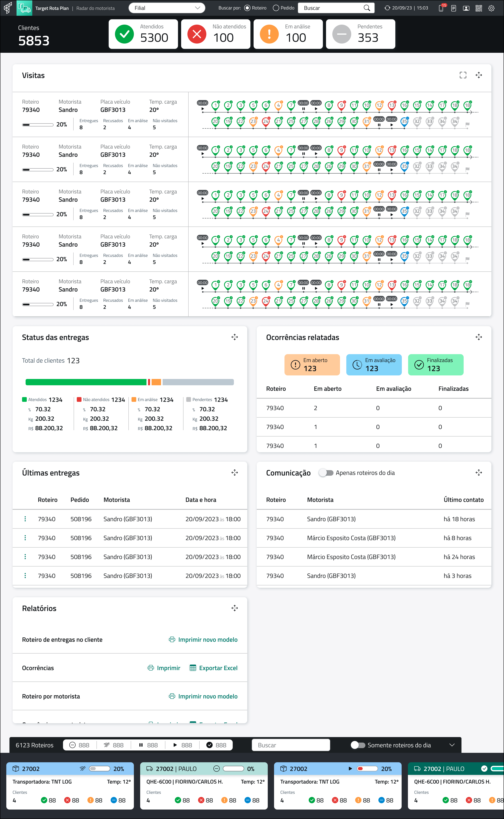The height and width of the screenshot is (819, 504).
Task: Click the Status das entregas progress bar
Action: pos(130,382)
